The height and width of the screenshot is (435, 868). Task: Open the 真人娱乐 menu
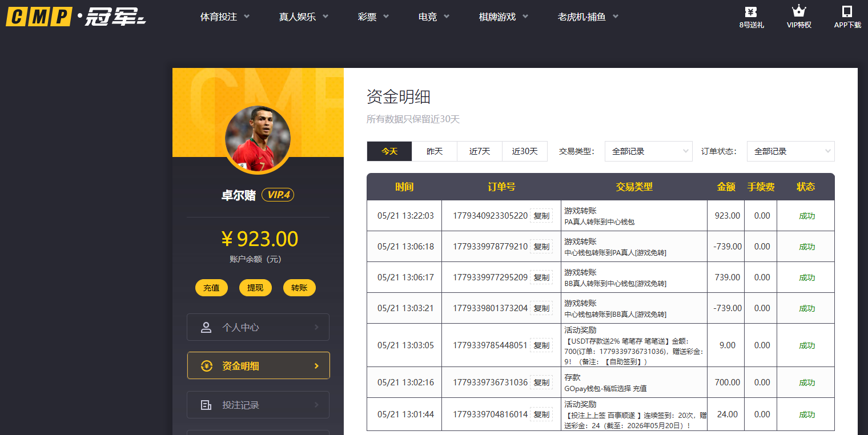(298, 17)
